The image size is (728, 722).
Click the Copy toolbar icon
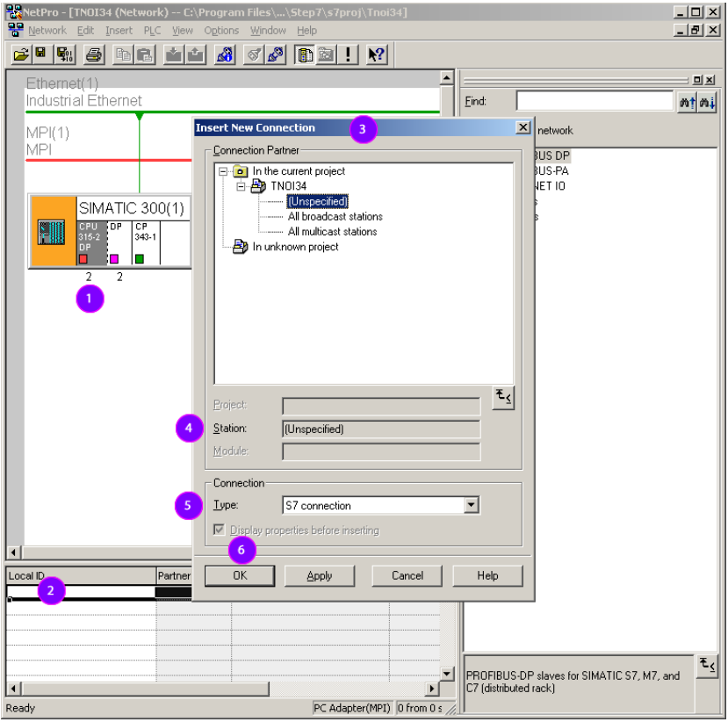click(x=124, y=54)
